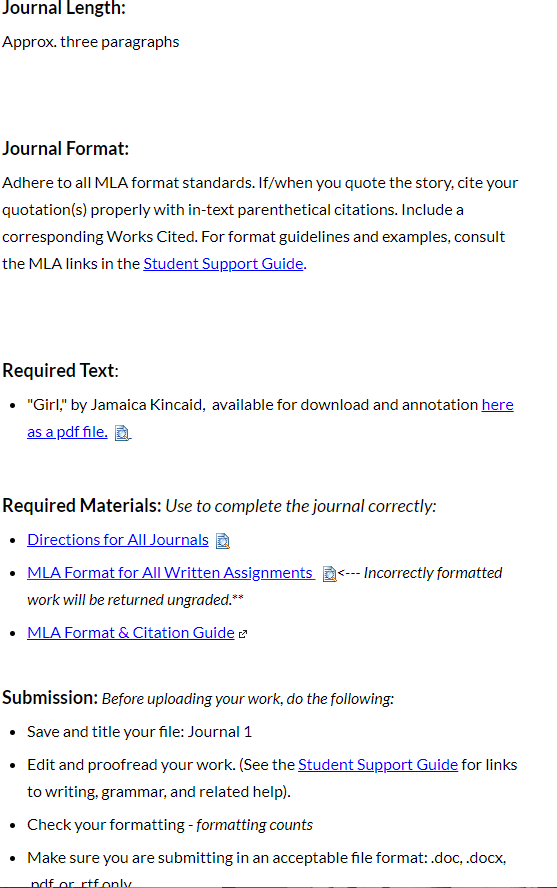
Task: Open Student Support Guide link in the Submission section
Action: click(x=378, y=765)
